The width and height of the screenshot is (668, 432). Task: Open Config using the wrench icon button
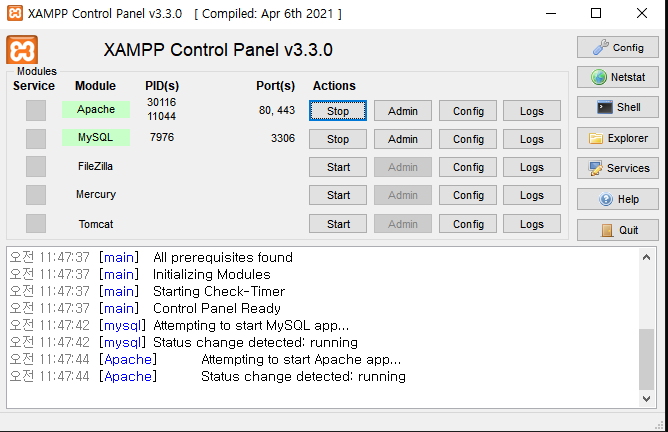coord(618,47)
